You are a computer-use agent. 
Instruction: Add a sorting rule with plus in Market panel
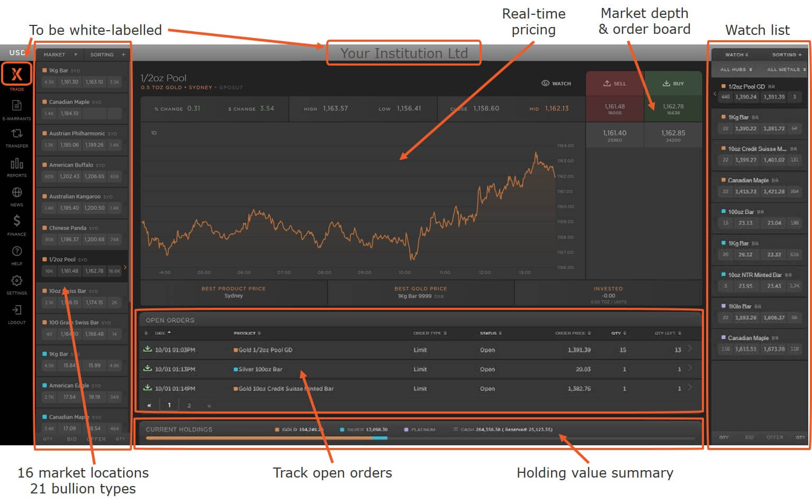(123, 54)
